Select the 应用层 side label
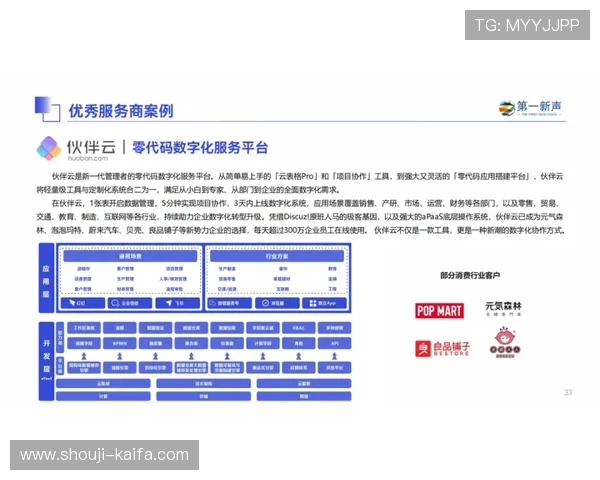 (46, 278)
